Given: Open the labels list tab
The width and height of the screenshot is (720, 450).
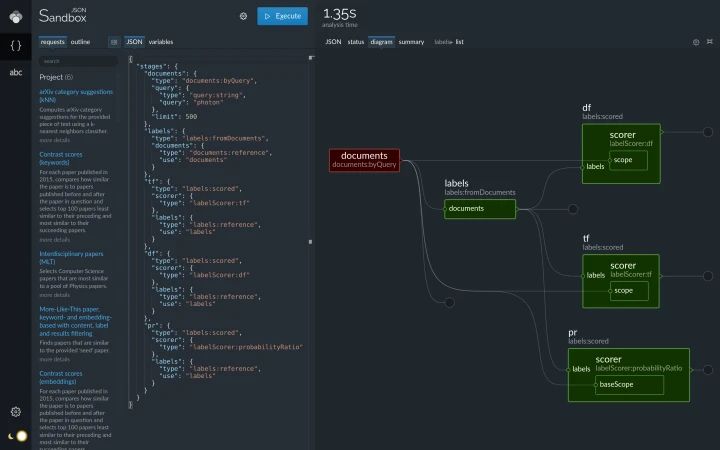Looking at the screenshot, I should 449,42.
